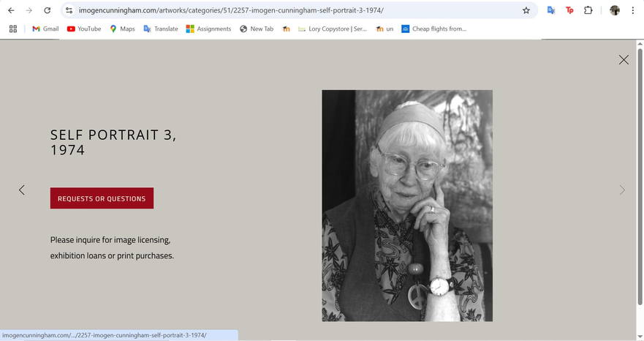Close the artwork overlay with X
The width and height of the screenshot is (644, 341).
tap(624, 60)
